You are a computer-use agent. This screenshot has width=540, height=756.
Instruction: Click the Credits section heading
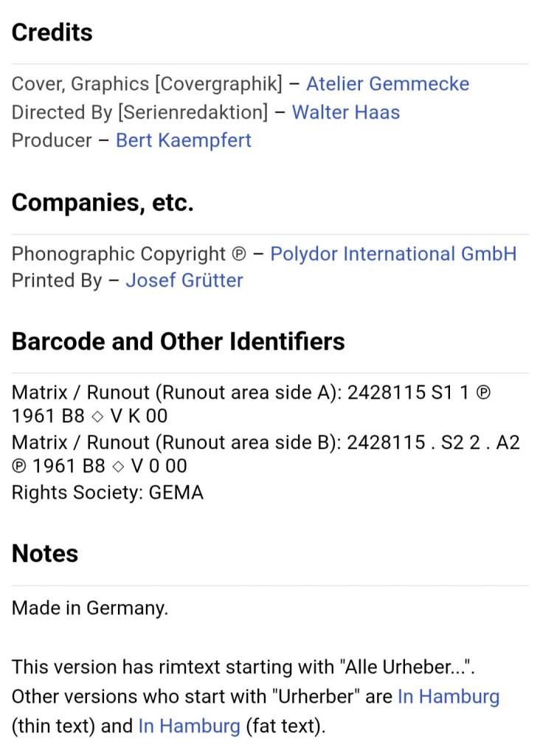click(52, 32)
